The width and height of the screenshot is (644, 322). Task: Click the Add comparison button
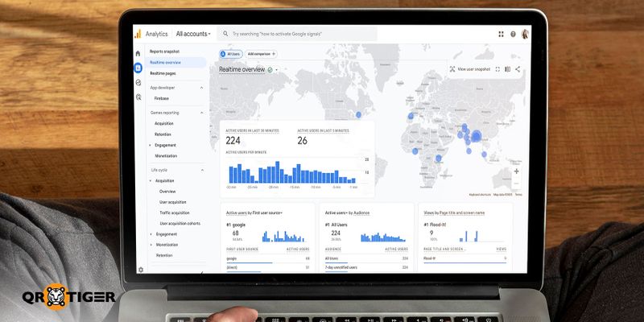pyautogui.click(x=262, y=53)
